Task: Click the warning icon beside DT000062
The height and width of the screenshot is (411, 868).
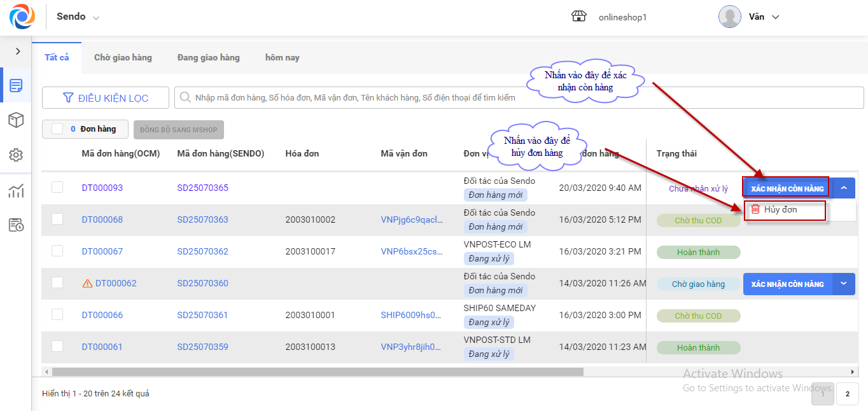Action: pos(88,284)
